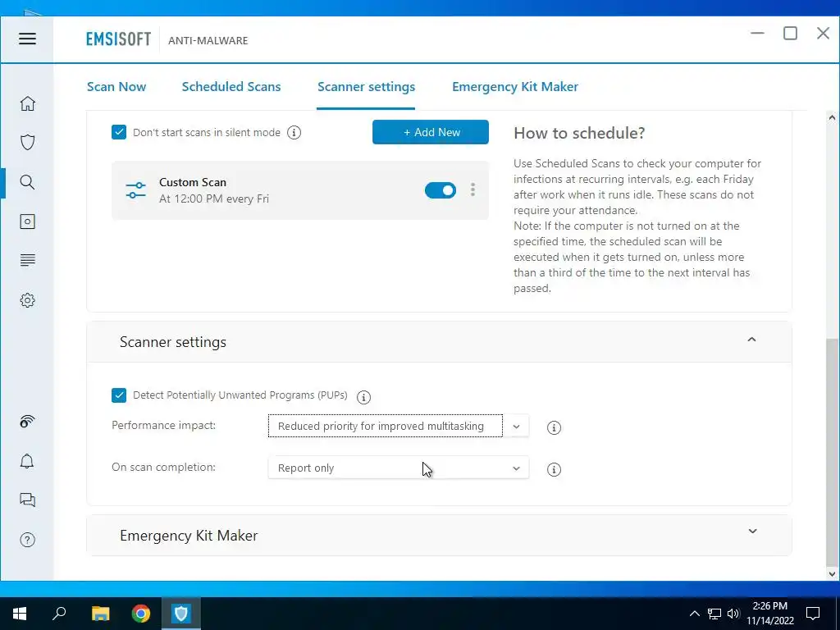Open Scan magnifier in sidebar
The height and width of the screenshot is (630, 840).
coord(27,182)
